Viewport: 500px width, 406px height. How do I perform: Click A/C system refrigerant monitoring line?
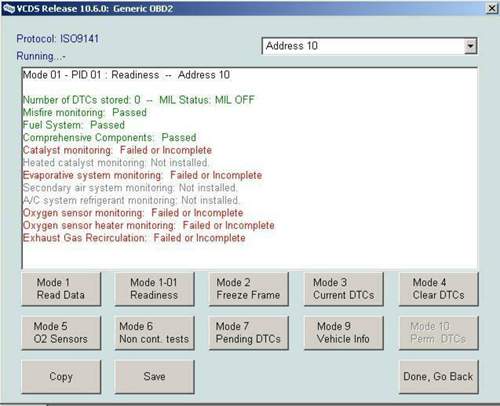[x=131, y=200]
